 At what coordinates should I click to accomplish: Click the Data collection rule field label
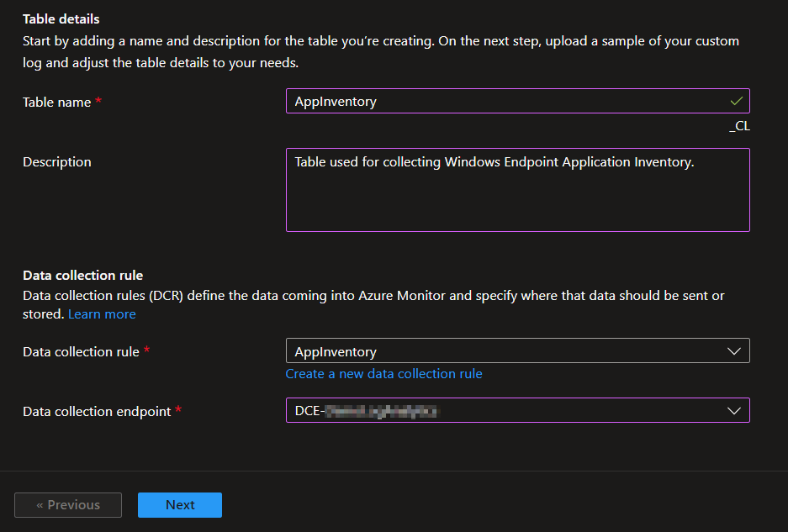pos(81,352)
